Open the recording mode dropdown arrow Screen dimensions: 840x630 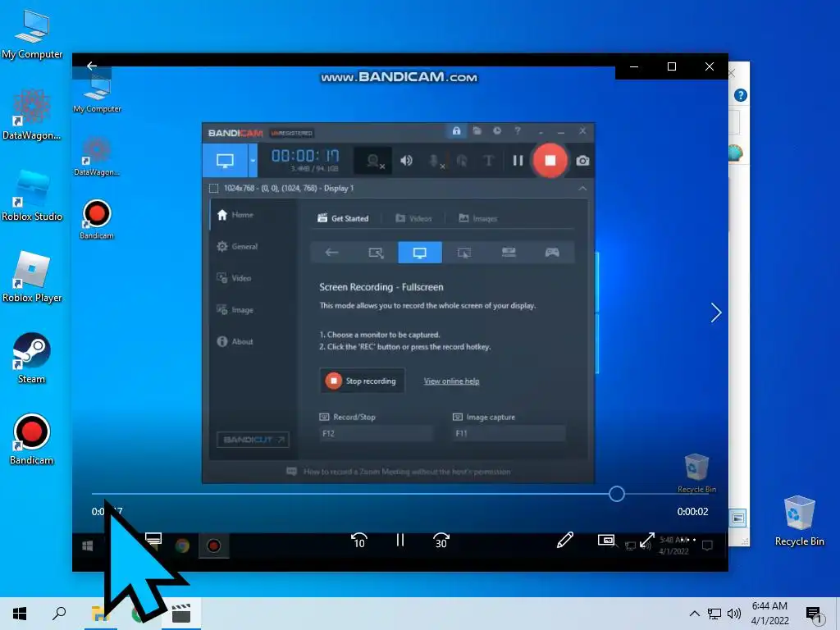(x=253, y=160)
